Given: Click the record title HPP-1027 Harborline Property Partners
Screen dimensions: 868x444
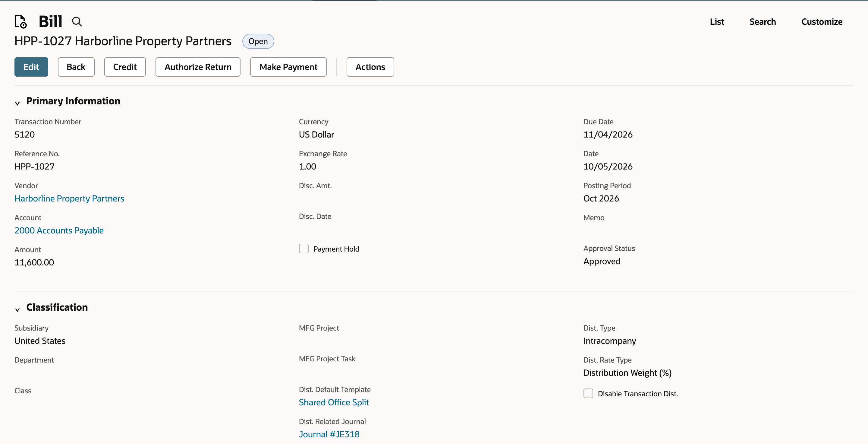Looking at the screenshot, I should coord(123,41).
